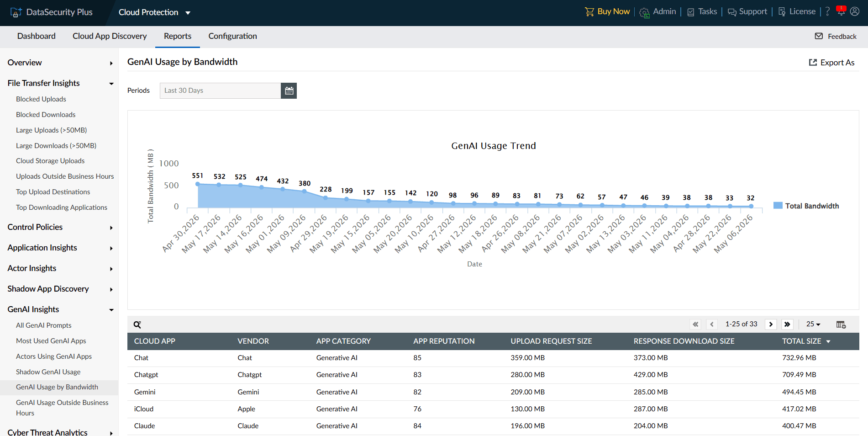Sort by the Total Size column arrow
Image resolution: width=868 pixels, height=436 pixels.
click(828, 341)
